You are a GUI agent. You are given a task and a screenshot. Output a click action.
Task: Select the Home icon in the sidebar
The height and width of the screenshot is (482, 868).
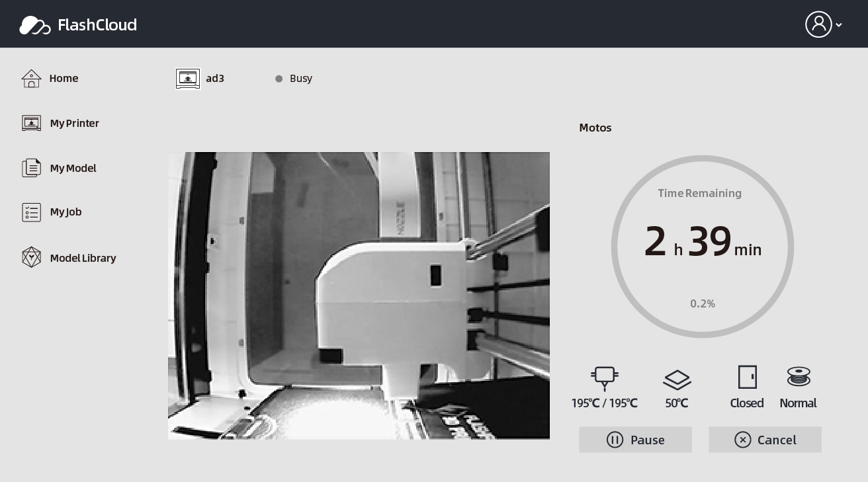(32, 79)
